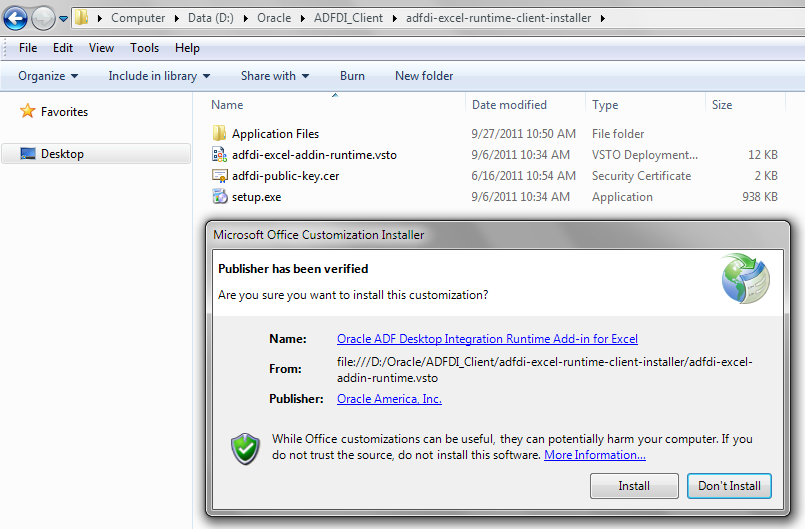Open the recent locations dropdown arrow

point(63,19)
